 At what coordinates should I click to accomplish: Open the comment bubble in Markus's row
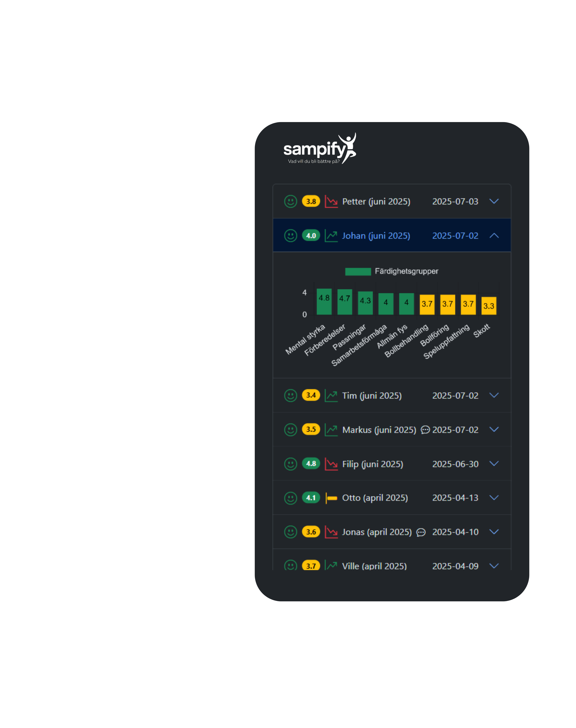(x=425, y=430)
